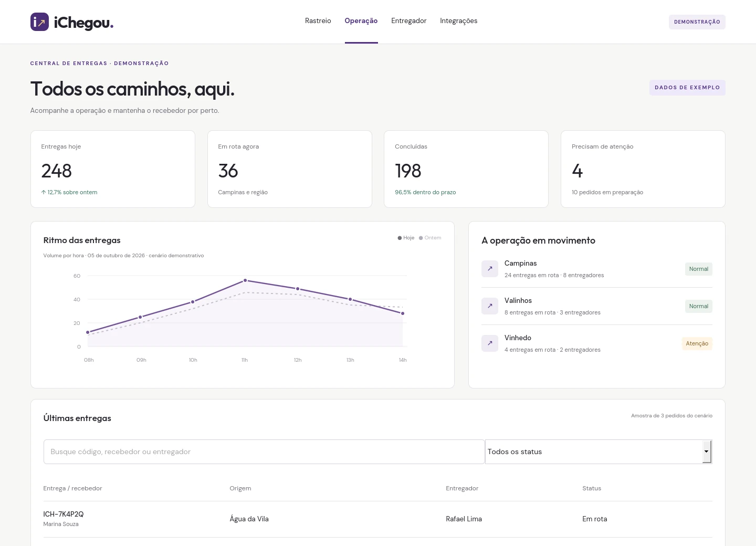The height and width of the screenshot is (546, 756).
Task: Click the Água da Vila origin cell
Action: 249,519
